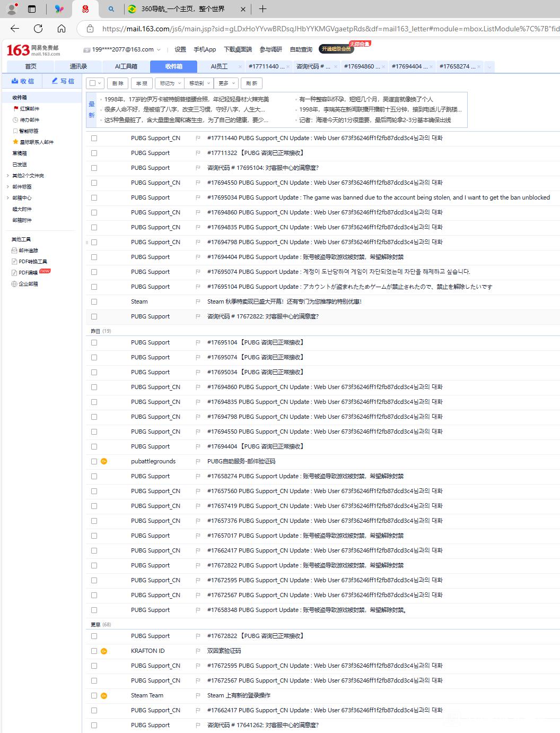Open news headline 有一种整容叫怀孕

[366, 99]
